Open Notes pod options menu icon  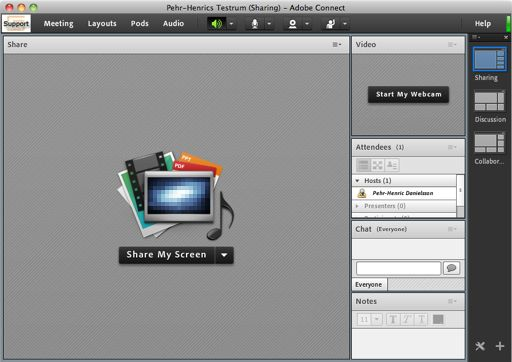click(x=452, y=301)
